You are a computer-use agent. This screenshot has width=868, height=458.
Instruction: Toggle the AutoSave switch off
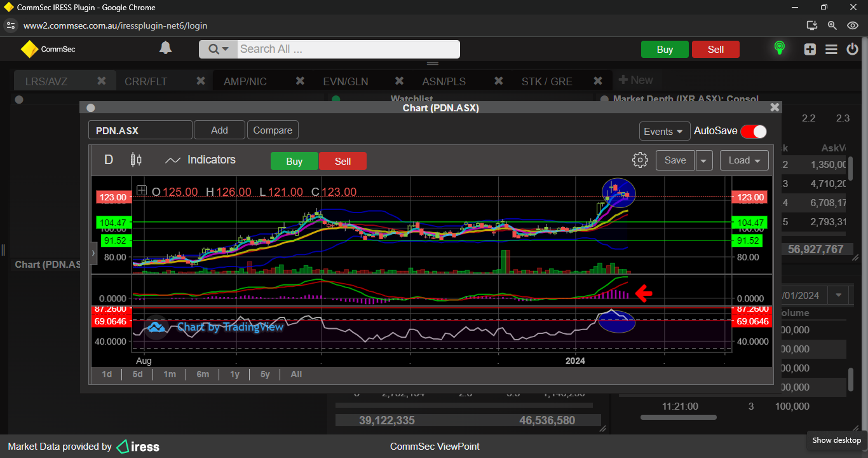753,131
